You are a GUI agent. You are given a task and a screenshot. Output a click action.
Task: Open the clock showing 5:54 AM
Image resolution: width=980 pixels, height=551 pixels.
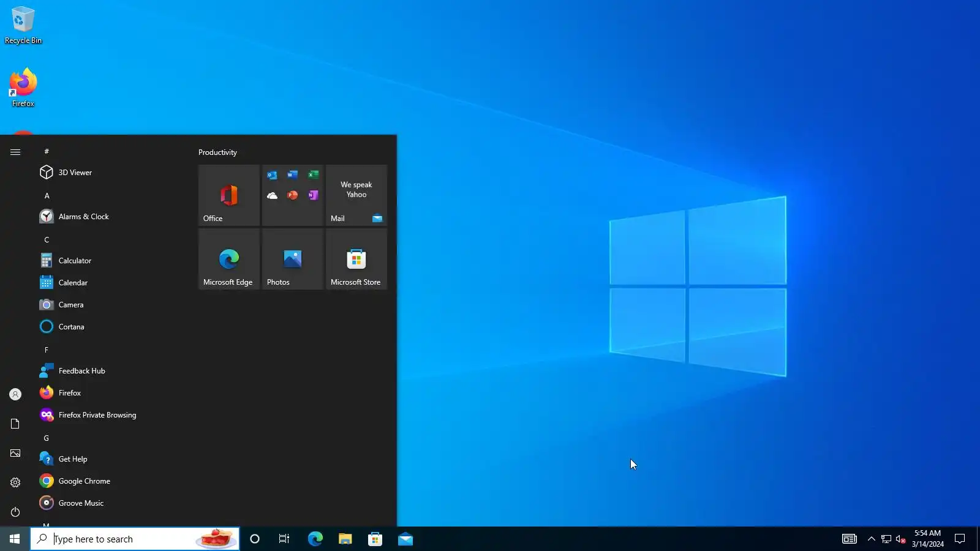click(927, 539)
